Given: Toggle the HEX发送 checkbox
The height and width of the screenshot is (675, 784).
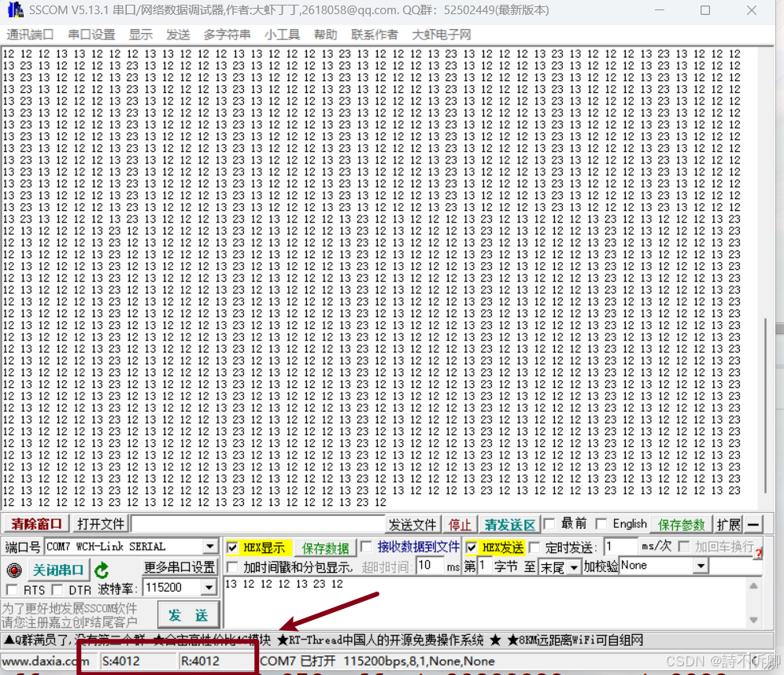Looking at the screenshot, I should (x=471, y=548).
